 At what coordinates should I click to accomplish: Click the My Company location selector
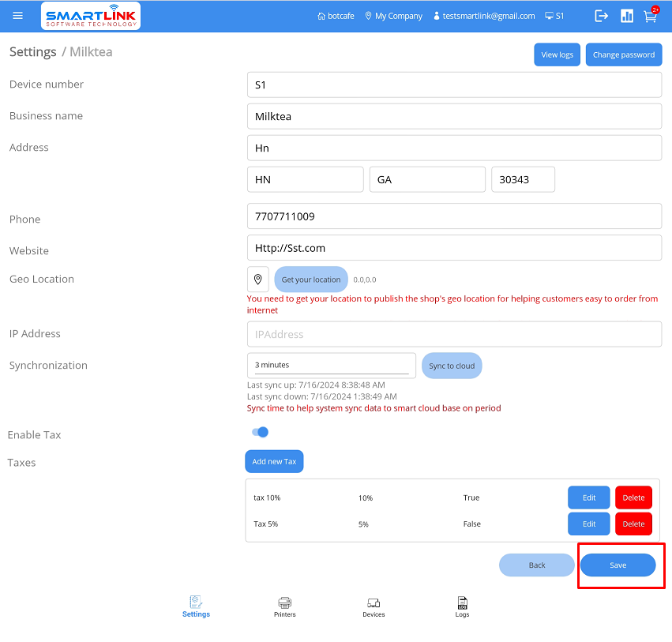[x=393, y=16]
